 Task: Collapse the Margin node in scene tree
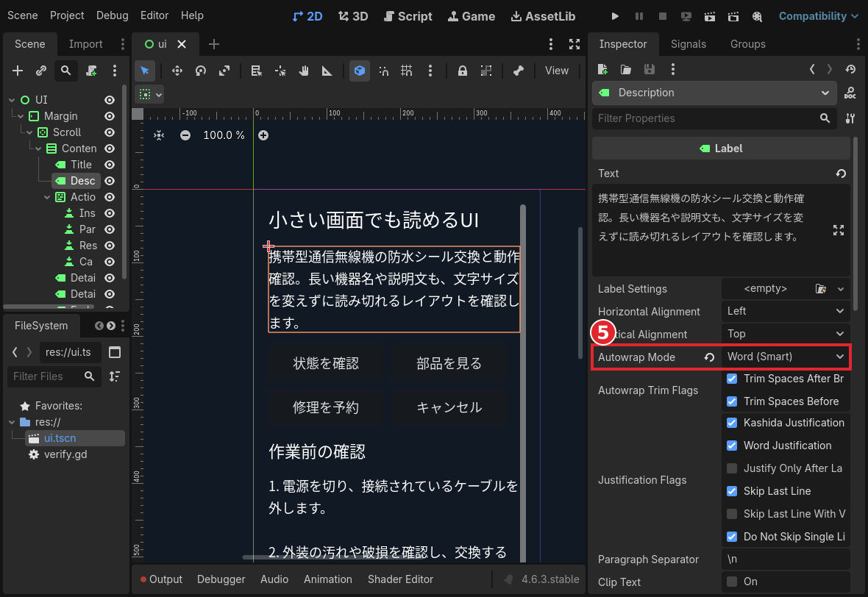21,117
